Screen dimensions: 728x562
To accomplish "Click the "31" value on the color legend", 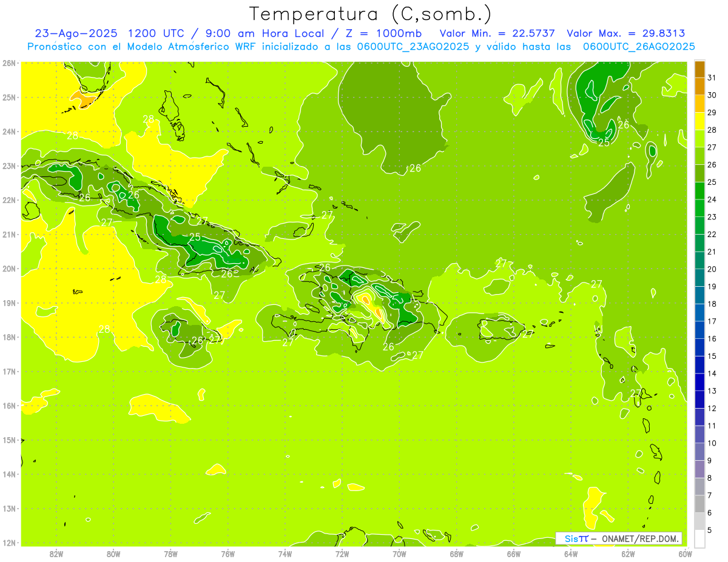I will point(712,78).
